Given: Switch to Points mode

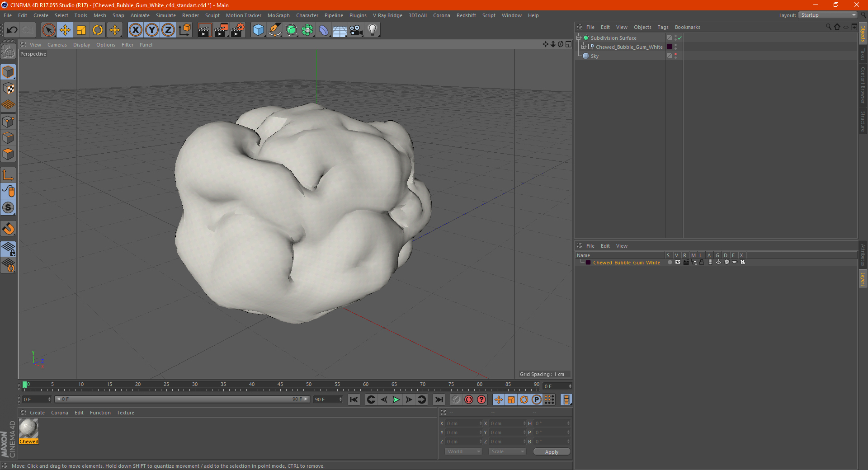Looking at the screenshot, I should click(8, 122).
